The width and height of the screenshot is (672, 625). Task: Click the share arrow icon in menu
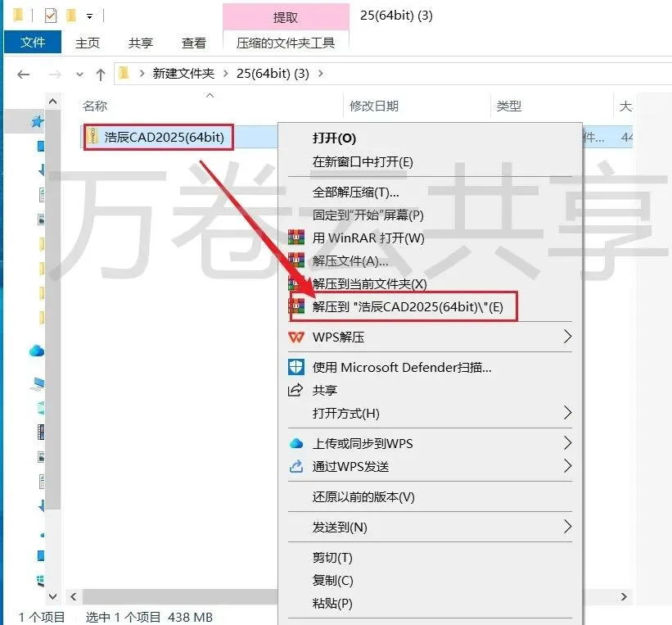295,391
